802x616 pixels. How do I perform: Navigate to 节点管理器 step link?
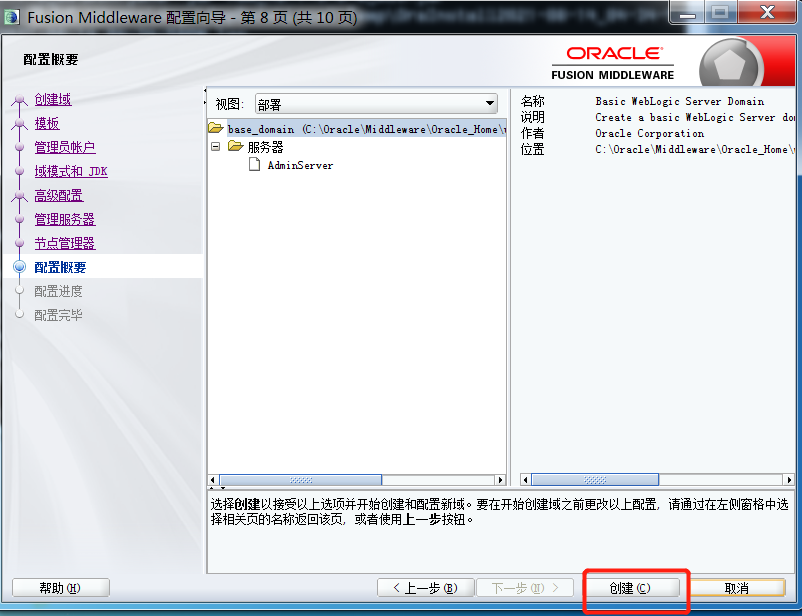click(x=65, y=244)
